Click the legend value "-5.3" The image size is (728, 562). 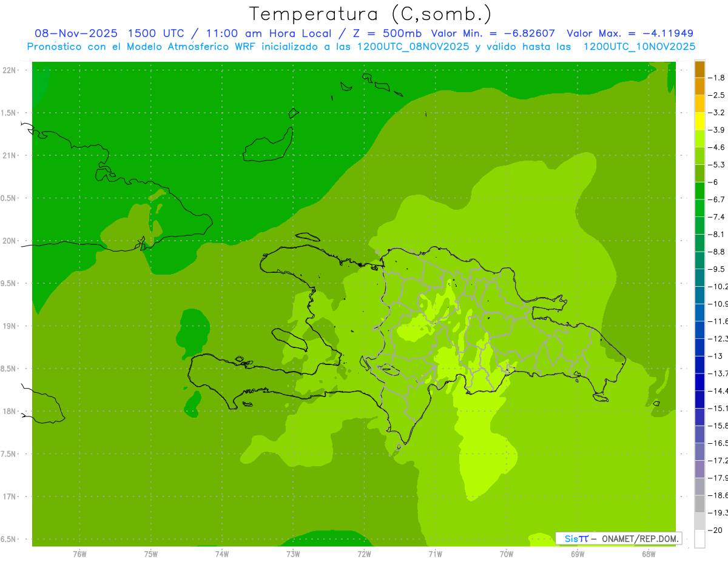point(716,165)
